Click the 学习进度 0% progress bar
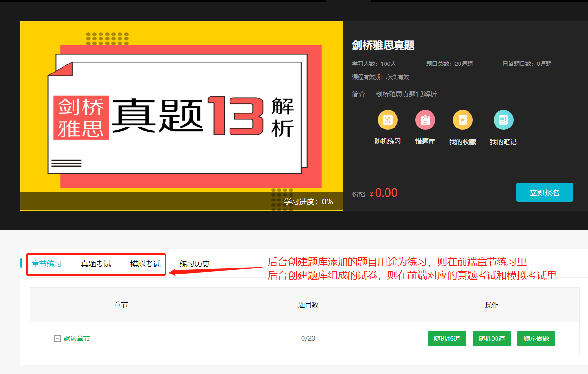This screenshot has width=588, height=374. coord(182,201)
